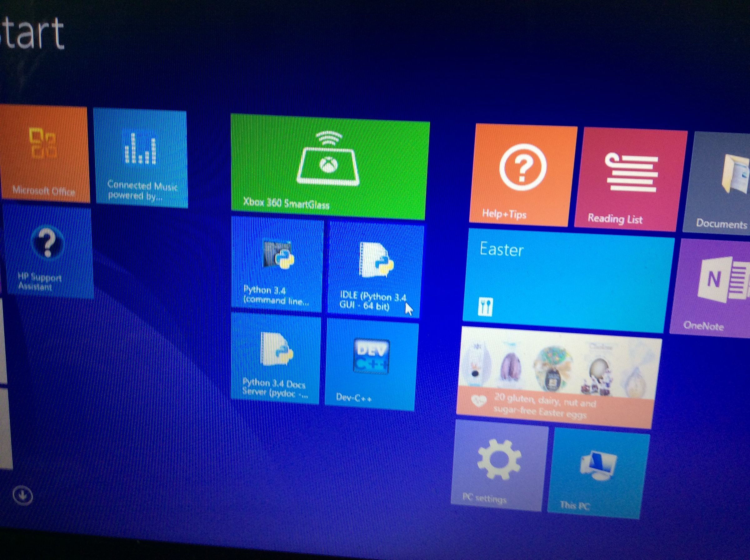The width and height of the screenshot is (750, 560).
Task: Launch Connected Music tile
Action: 140,158
